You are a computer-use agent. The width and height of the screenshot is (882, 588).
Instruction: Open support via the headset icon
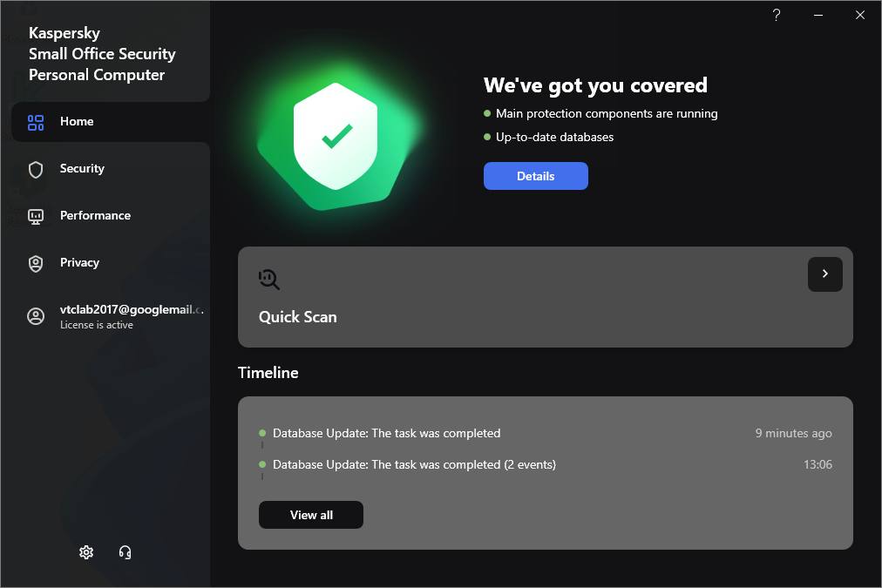[x=125, y=552]
